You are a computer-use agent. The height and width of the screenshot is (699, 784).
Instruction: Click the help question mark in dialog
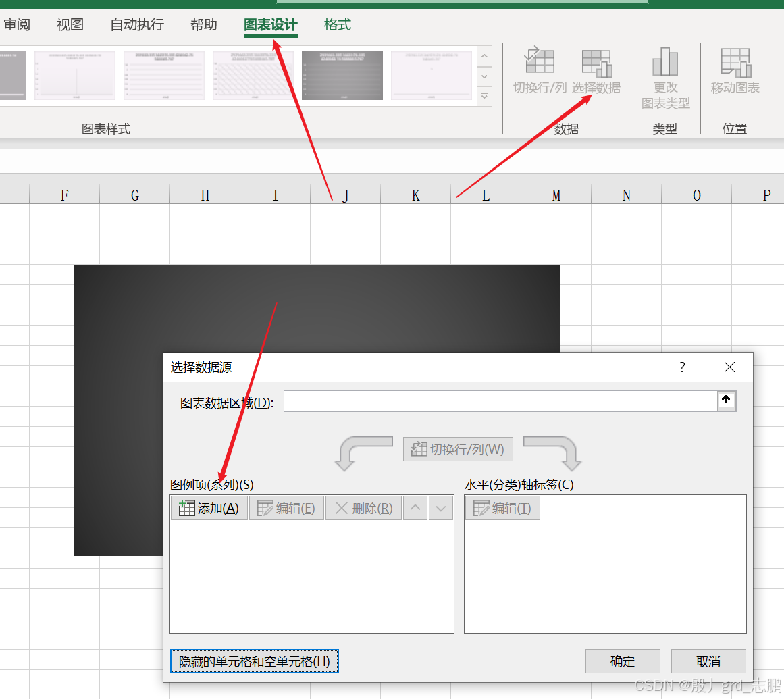682,367
